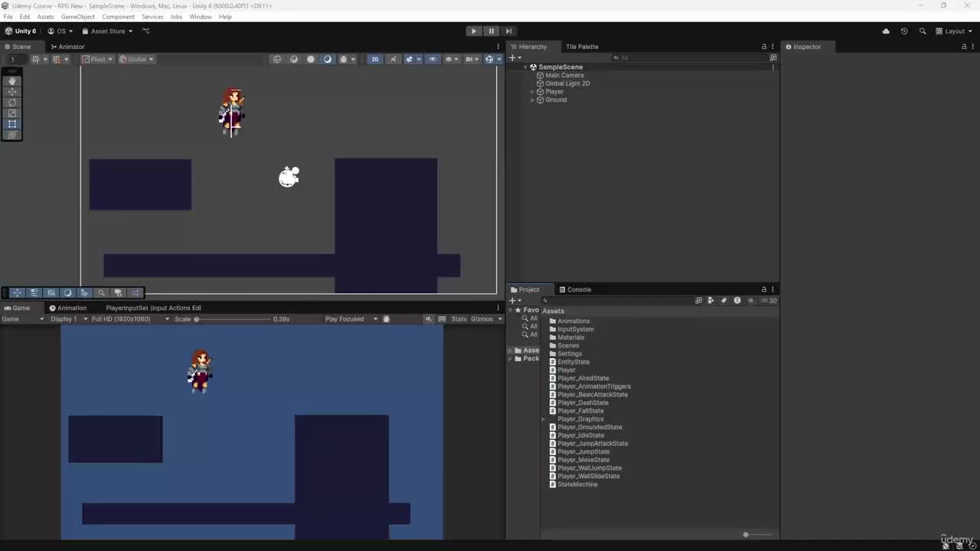Expand the Player object in Hierarchy
Image resolution: width=980 pixels, height=551 pixels.
point(532,92)
